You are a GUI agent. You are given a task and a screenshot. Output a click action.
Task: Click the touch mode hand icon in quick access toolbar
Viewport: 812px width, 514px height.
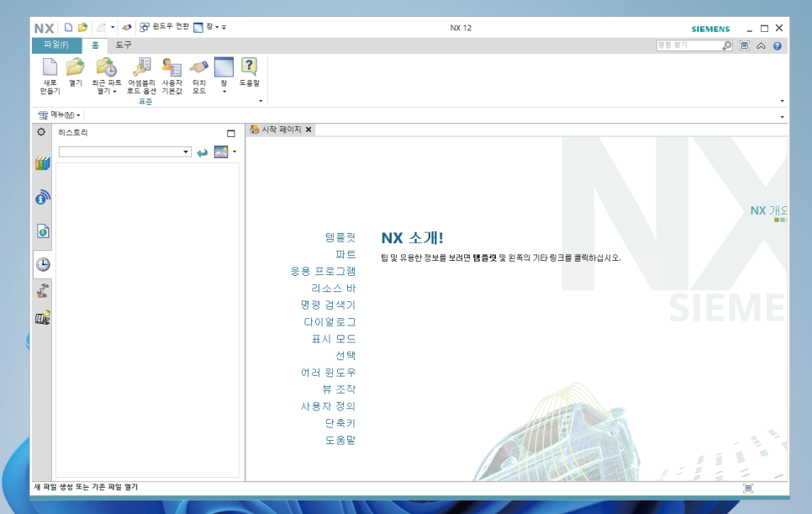[127, 27]
